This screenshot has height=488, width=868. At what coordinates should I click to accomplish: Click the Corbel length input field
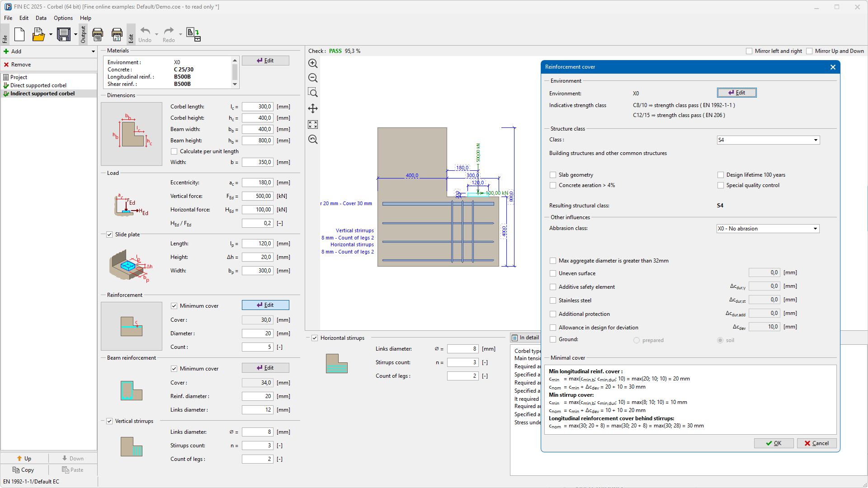point(257,107)
